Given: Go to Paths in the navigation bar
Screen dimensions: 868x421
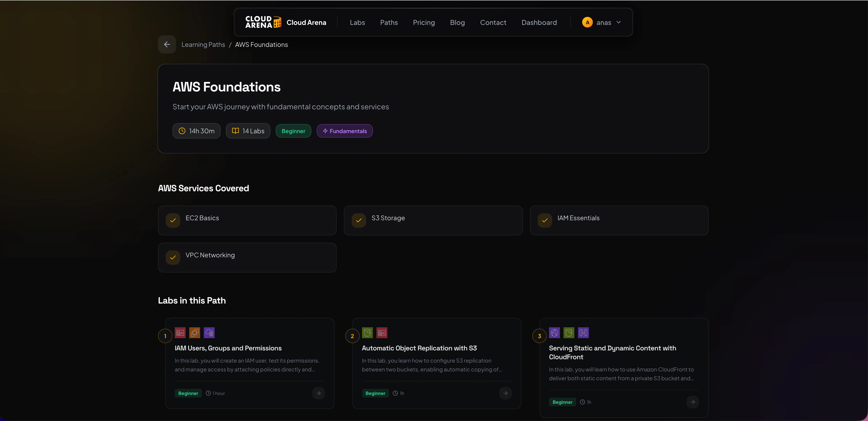Looking at the screenshot, I should 389,22.
